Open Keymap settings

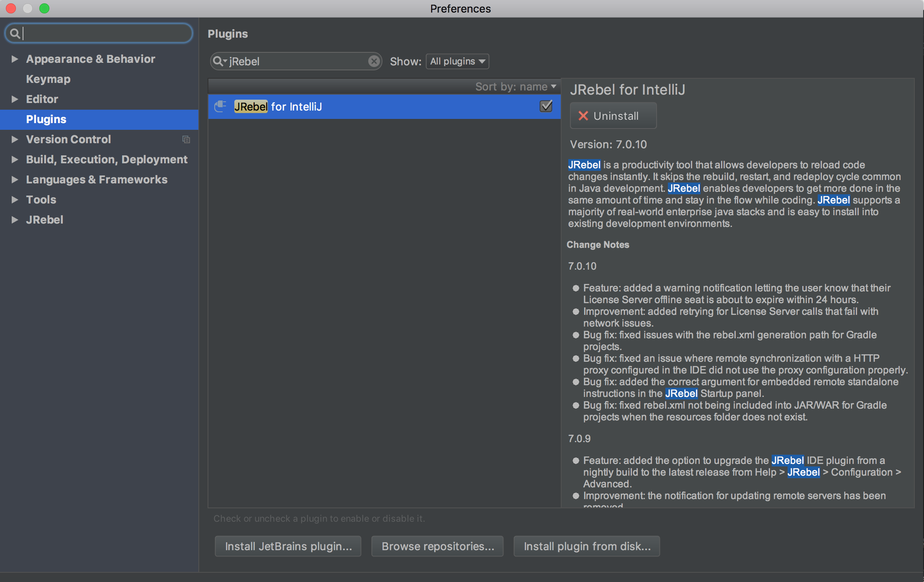click(48, 79)
